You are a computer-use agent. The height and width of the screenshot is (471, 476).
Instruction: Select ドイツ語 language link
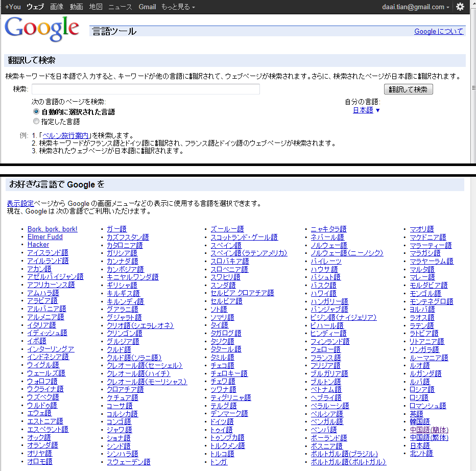(222, 422)
